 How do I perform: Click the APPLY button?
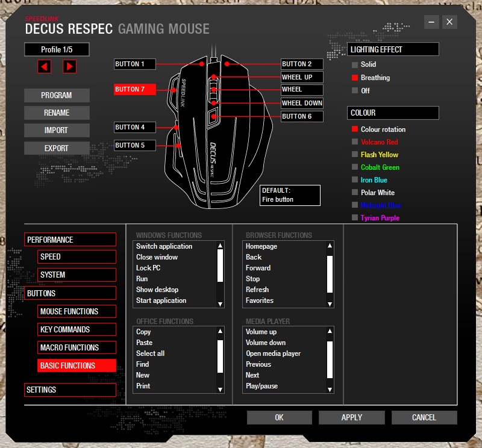point(352,417)
